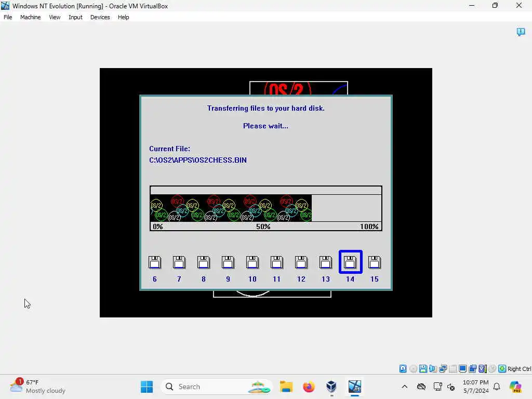Open the Help menu
The width and height of the screenshot is (532, 399).
click(124, 17)
